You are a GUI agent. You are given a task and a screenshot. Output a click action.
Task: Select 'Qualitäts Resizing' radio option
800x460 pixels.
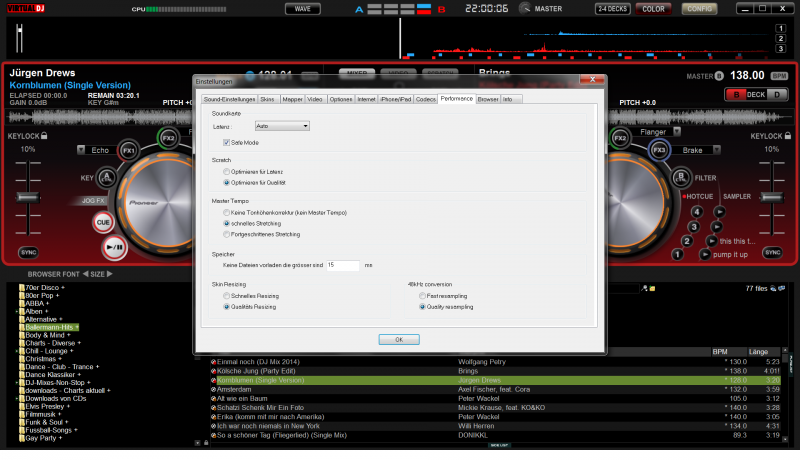[x=226, y=307]
